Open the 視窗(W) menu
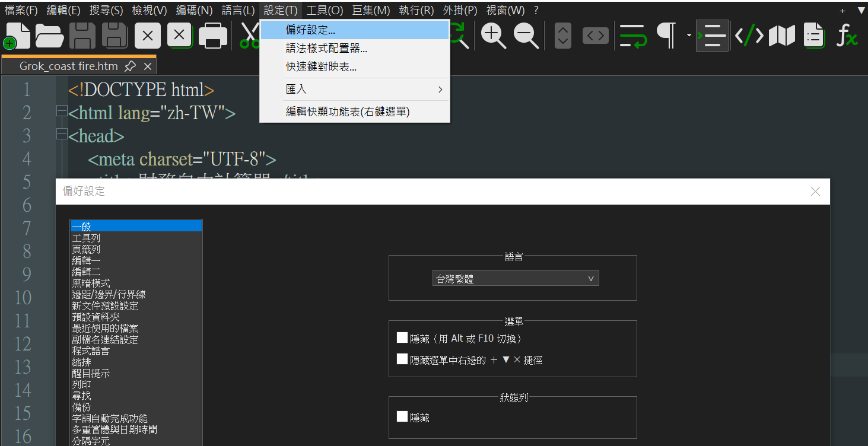The image size is (868, 446). point(505,10)
